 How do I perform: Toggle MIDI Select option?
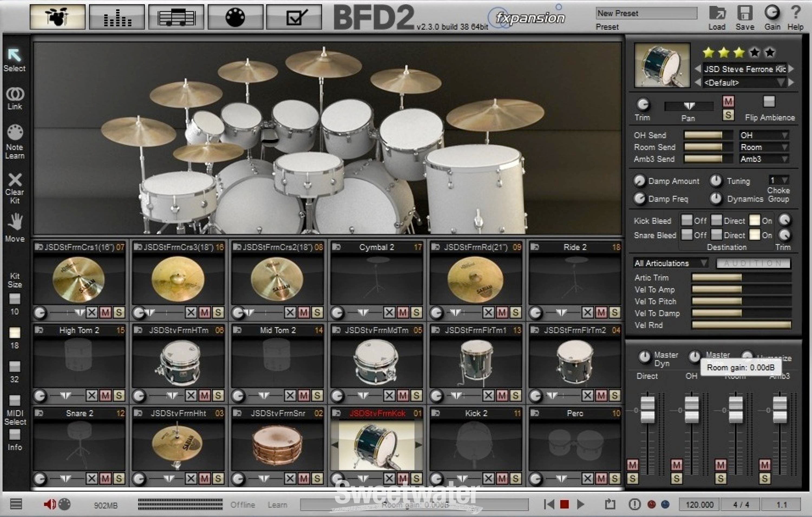pyautogui.click(x=15, y=400)
